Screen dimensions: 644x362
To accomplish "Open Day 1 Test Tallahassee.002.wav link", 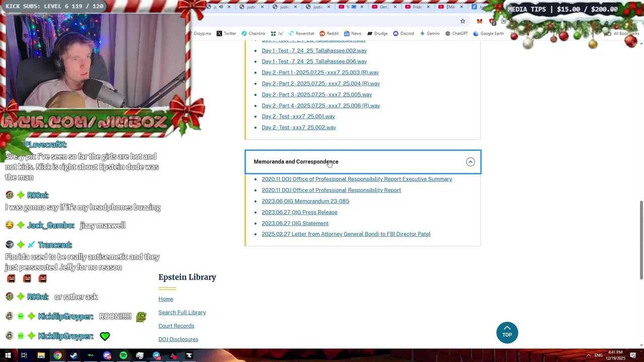I will click(314, 51).
